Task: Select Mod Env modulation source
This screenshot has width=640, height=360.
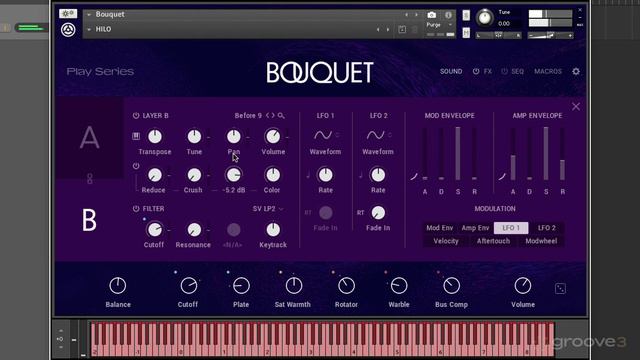Action: pyautogui.click(x=440, y=228)
